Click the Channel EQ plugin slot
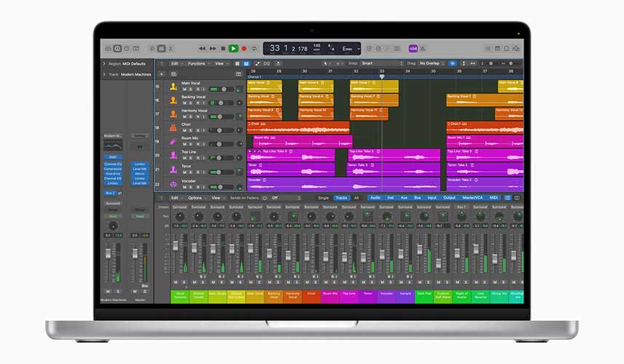 tap(113, 178)
